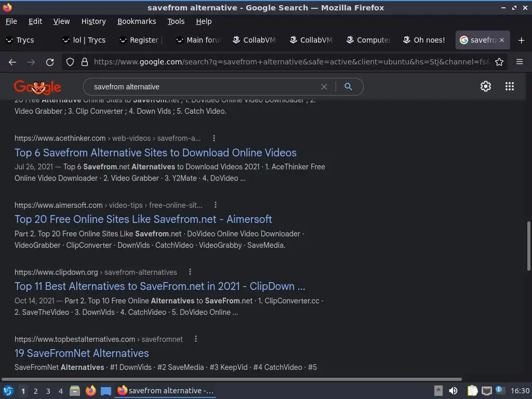Screen dimensions: 532x399
Task: Switch to workspace 1
Action: point(23,391)
